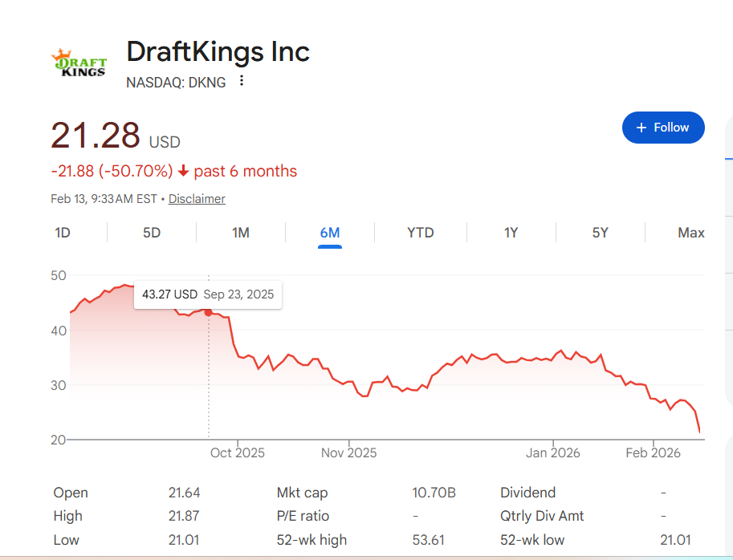
Task: Open the Disclaimer link
Action: pos(197,199)
